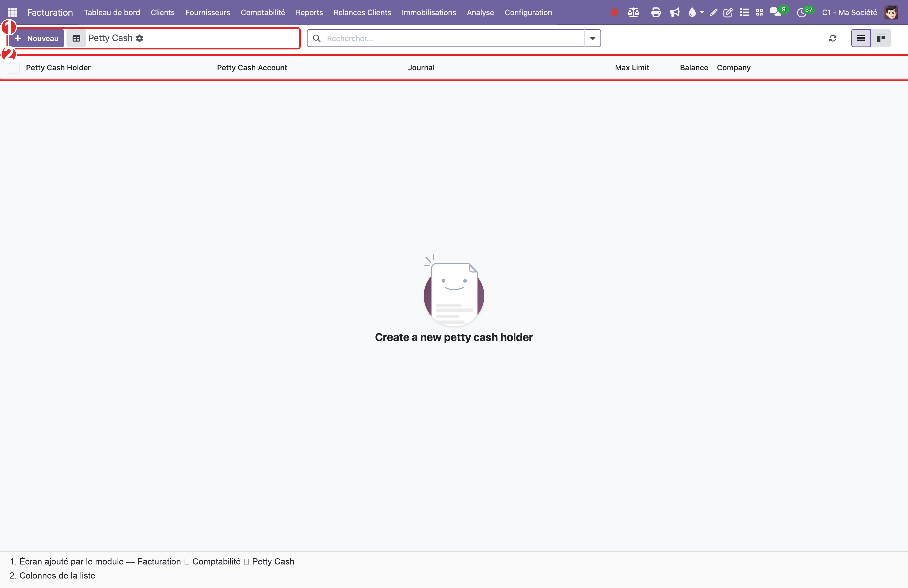
Task: Click the refresh icon near view switcher
Action: pos(832,38)
